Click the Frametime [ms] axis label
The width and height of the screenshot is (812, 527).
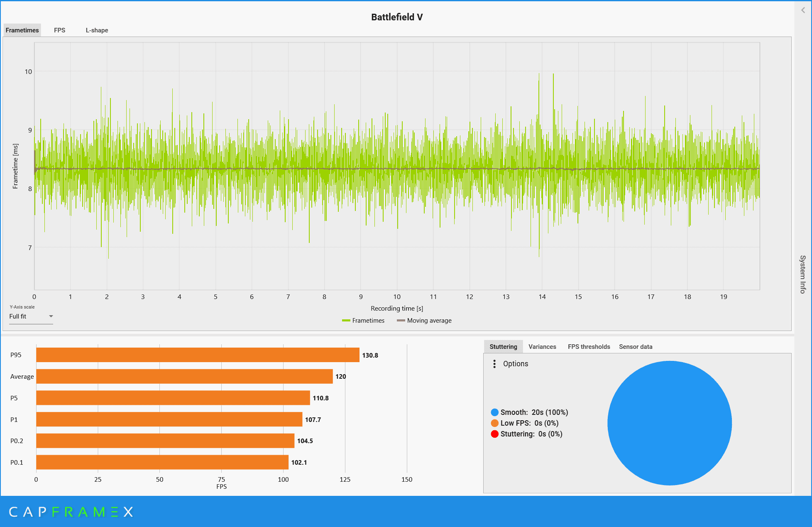pos(15,166)
